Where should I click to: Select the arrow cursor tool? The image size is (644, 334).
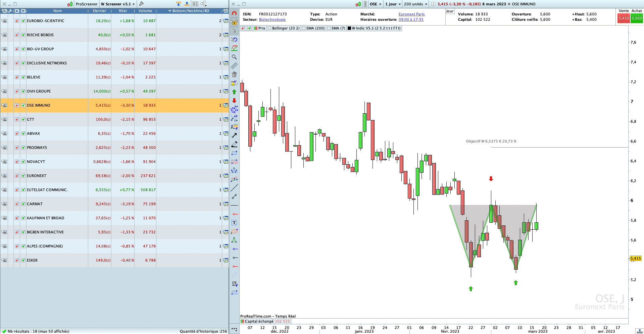pyautogui.click(x=234, y=31)
